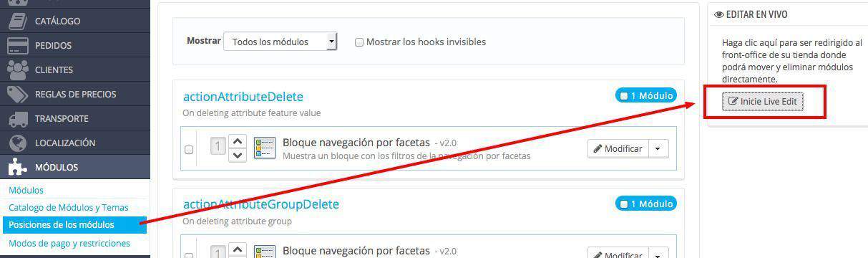
Task: Open the Clientes sidebar menu
Action: pyautogui.click(x=74, y=70)
